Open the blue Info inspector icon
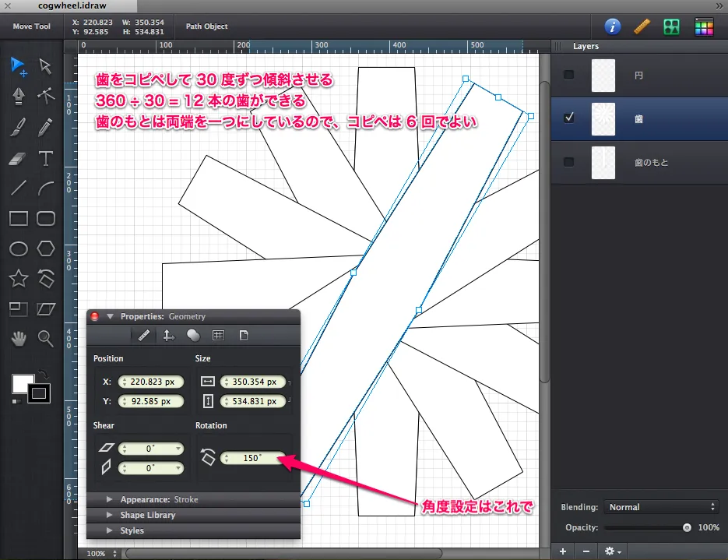Viewport: 728px width, 560px height. [x=613, y=26]
